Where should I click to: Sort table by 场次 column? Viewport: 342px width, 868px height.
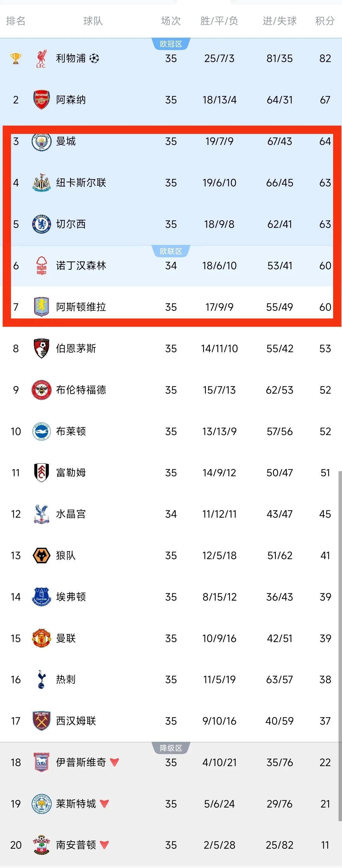point(170,21)
